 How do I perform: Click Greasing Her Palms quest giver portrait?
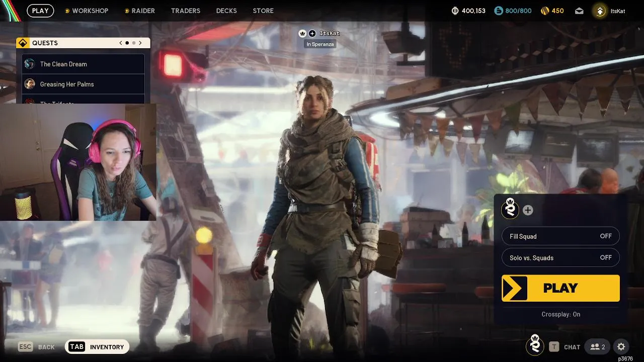coord(30,84)
